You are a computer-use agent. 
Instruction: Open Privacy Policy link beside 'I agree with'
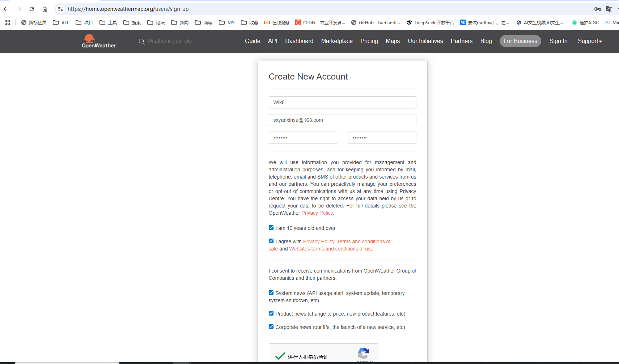pyautogui.click(x=319, y=241)
